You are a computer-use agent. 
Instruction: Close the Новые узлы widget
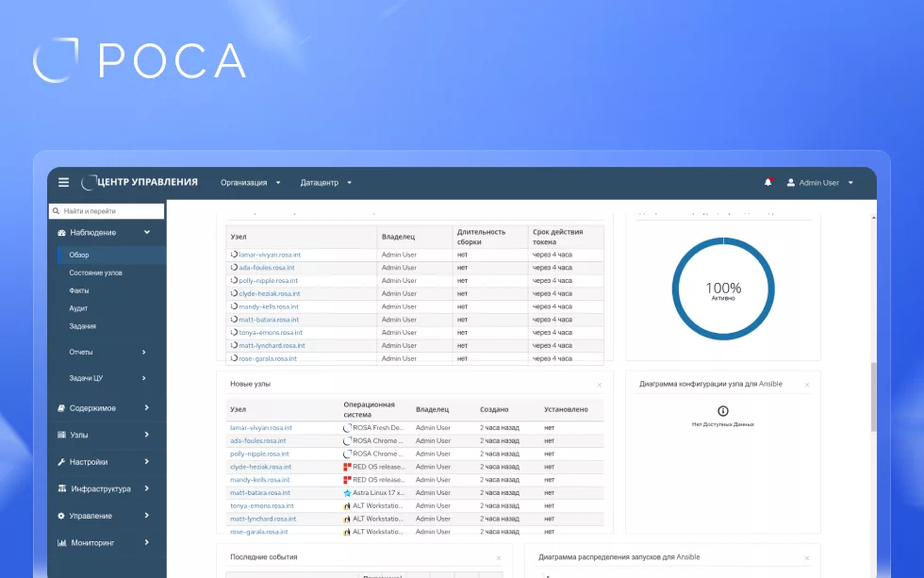tap(600, 385)
